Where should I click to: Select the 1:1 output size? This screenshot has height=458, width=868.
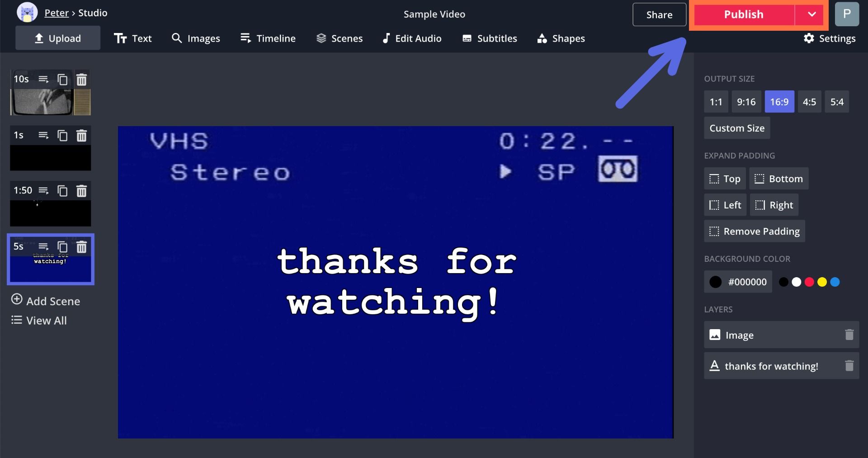716,102
